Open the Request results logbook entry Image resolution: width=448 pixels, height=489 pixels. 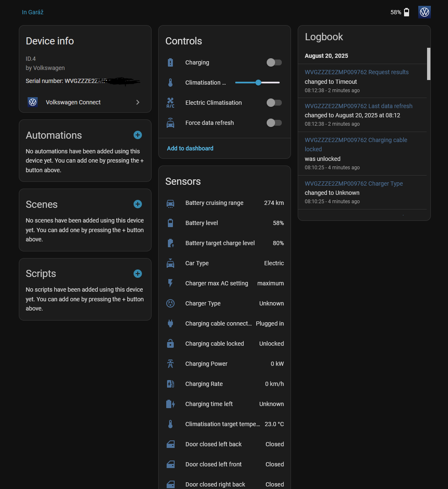tap(356, 72)
